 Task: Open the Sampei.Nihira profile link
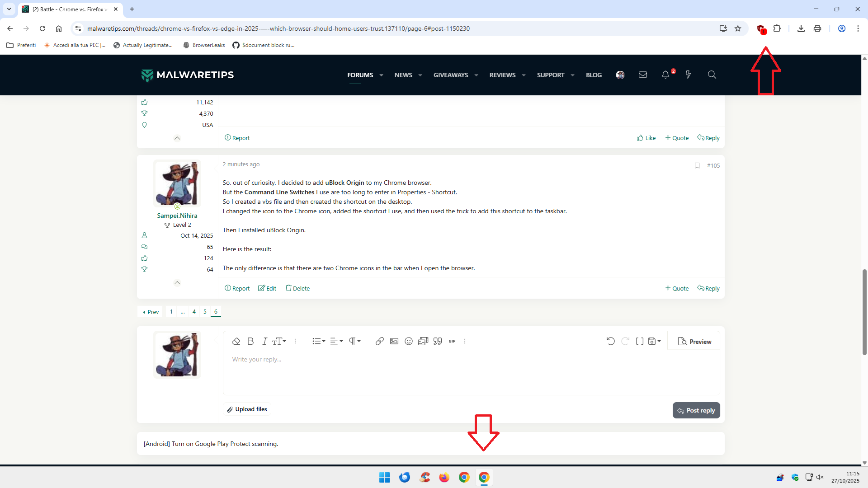point(177,216)
